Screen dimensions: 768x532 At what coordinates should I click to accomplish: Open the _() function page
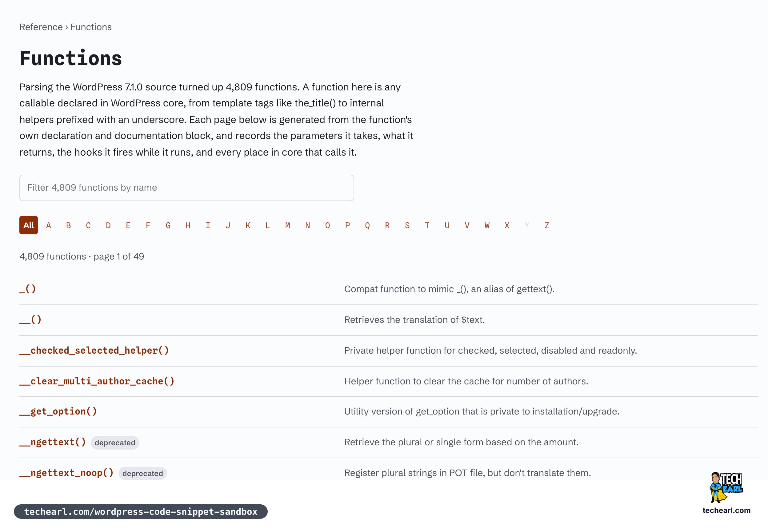click(28, 289)
